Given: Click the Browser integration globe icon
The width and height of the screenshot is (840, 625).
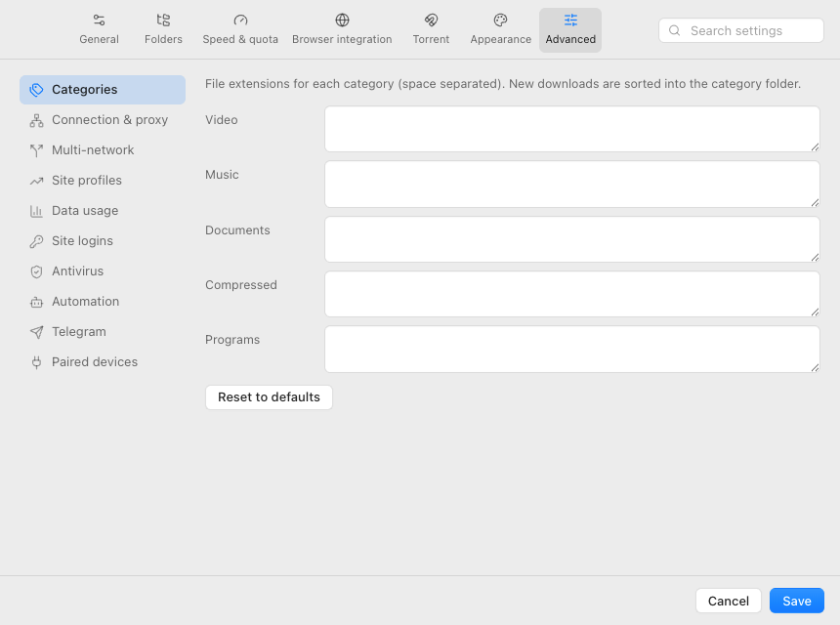Looking at the screenshot, I should pyautogui.click(x=342, y=21).
